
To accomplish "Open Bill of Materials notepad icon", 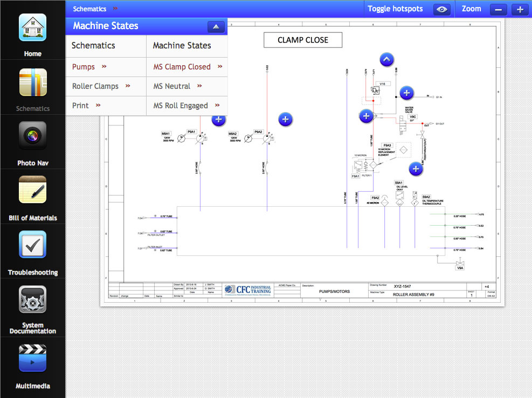I will [32, 190].
